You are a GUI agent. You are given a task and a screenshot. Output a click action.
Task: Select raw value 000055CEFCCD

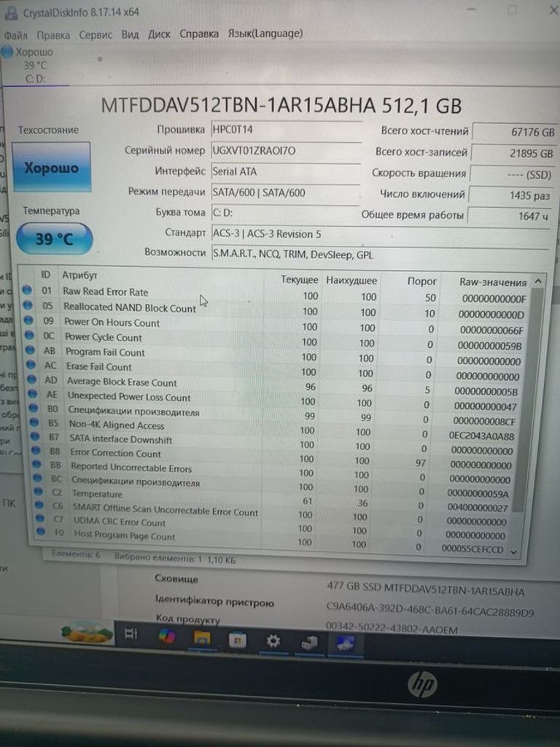point(472,549)
